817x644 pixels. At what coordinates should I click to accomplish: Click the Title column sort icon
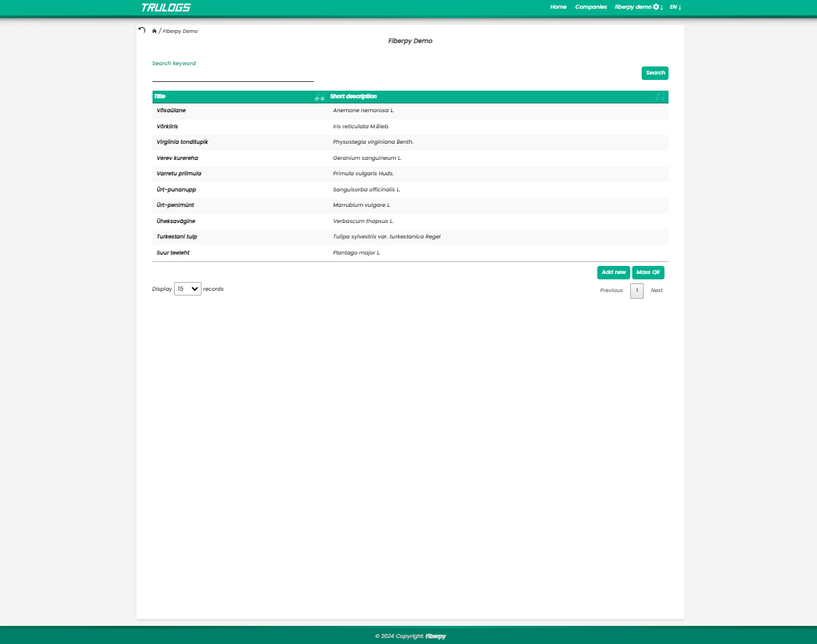320,97
